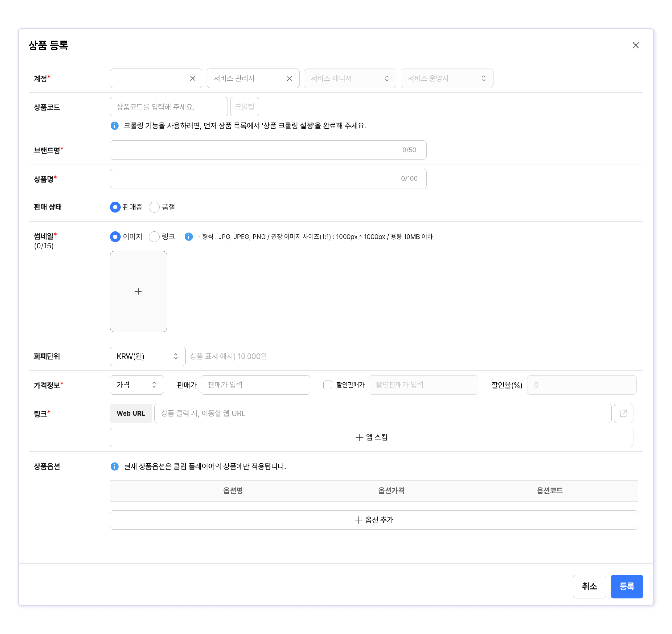Open the link in new window icon
This screenshot has width=672, height=634.
[624, 413]
